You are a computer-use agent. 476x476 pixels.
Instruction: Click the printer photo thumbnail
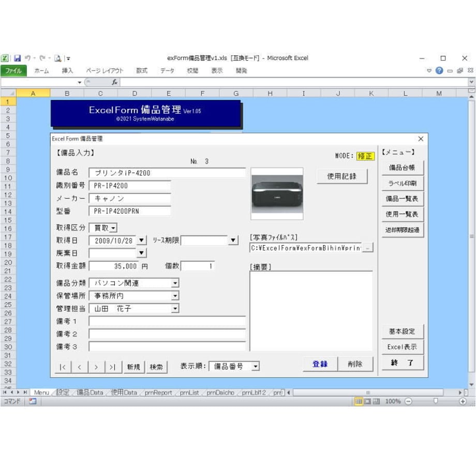pos(277,194)
